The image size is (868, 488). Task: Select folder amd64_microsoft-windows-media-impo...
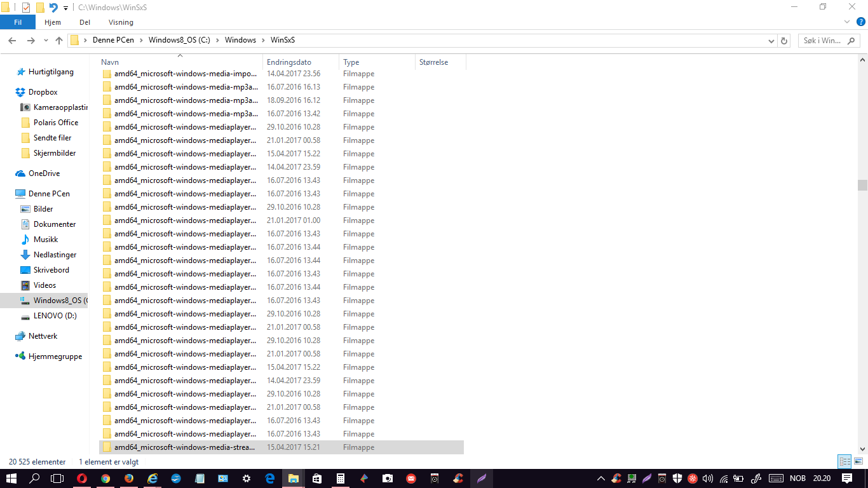281,74
